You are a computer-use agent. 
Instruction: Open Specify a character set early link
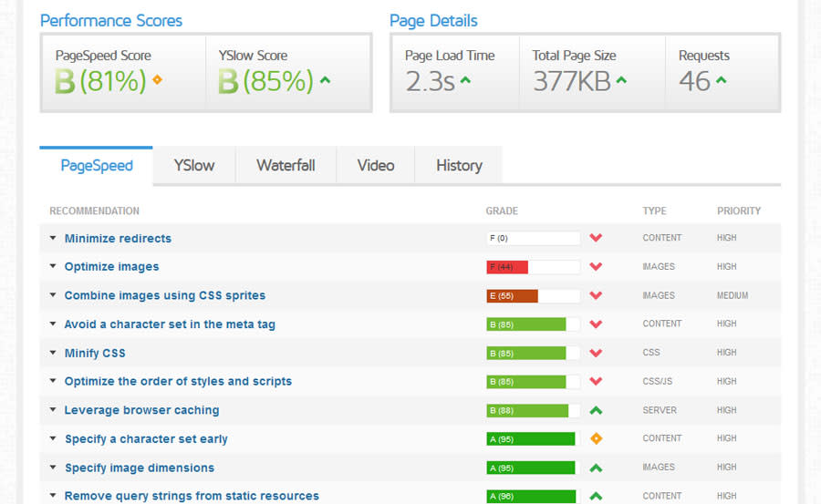[x=146, y=438]
